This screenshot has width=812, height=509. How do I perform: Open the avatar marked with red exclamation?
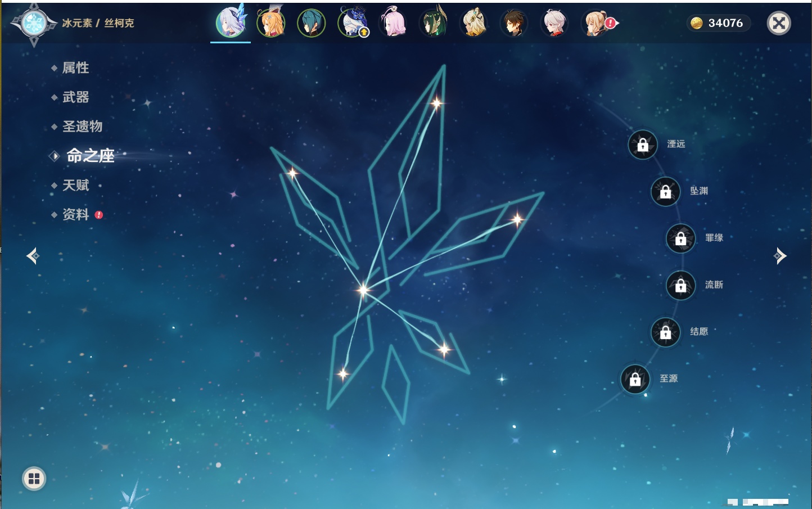click(x=597, y=23)
